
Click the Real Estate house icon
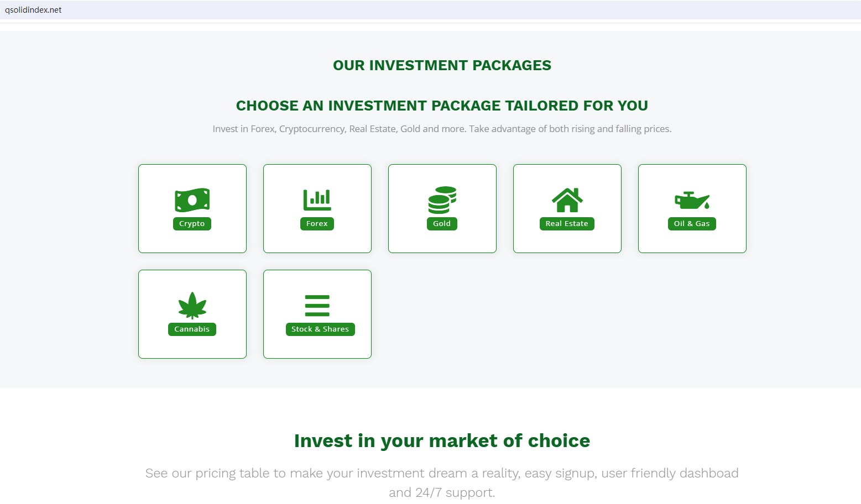click(x=567, y=200)
